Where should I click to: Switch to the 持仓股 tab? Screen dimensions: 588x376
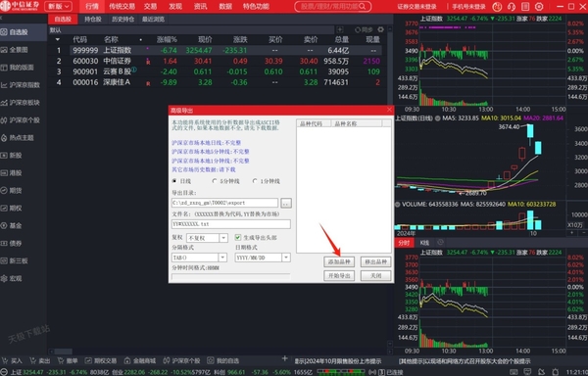coord(93,20)
